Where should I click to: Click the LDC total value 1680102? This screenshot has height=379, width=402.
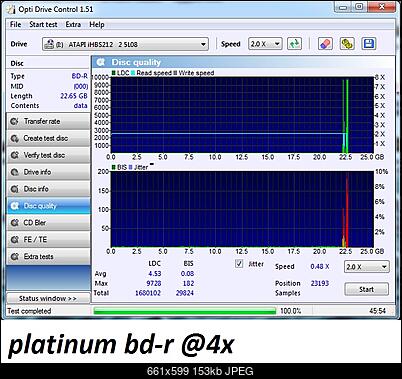click(x=148, y=293)
